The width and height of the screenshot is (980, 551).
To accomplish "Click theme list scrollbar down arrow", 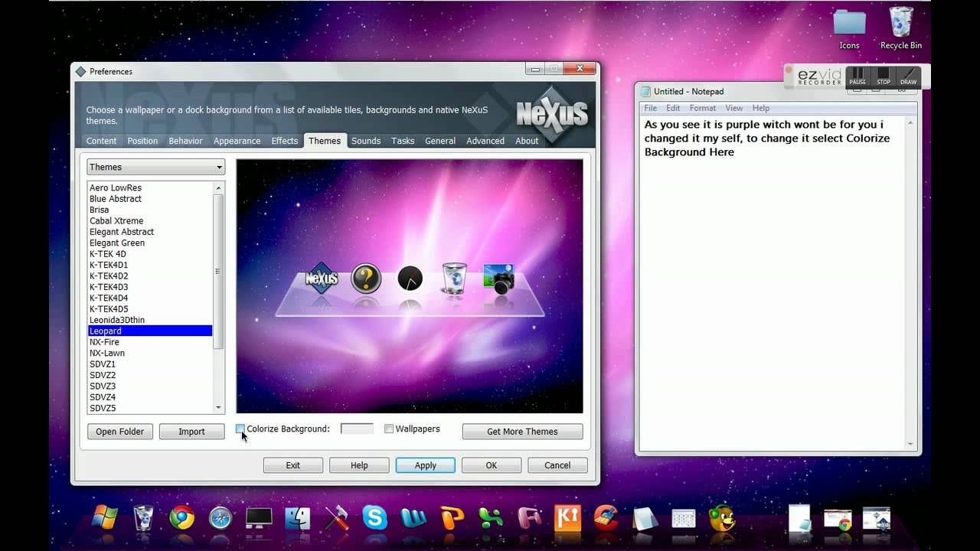I will point(219,408).
